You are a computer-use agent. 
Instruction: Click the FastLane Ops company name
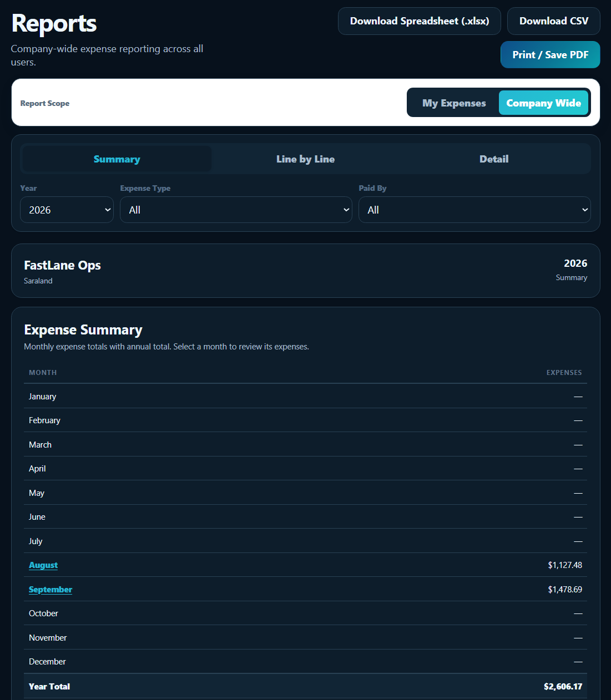pyautogui.click(x=62, y=265)
